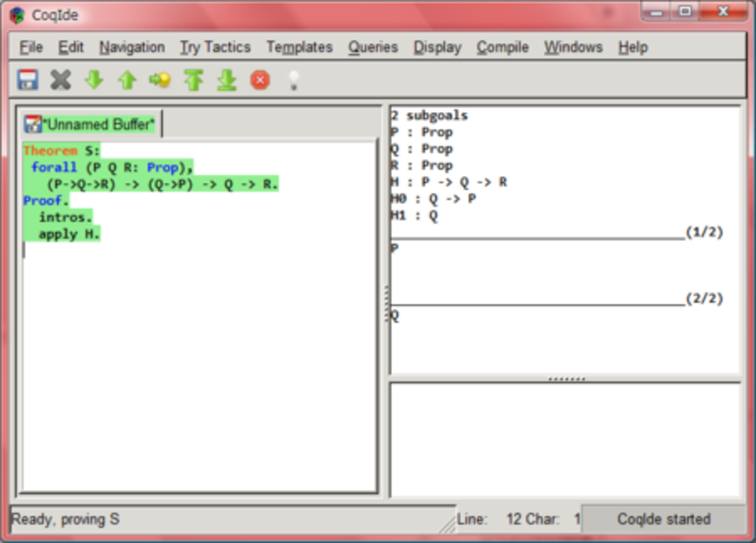Click hypothesis 'Q : Prop' in goals panel
Screen dimensions: 756x543
click(422, 149)
